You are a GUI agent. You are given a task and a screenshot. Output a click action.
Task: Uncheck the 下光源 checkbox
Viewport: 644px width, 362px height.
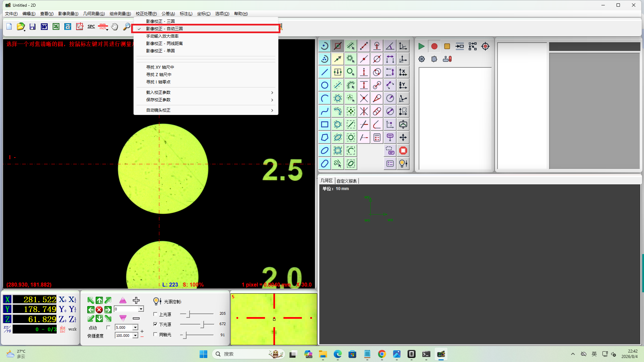coord(155,324)
